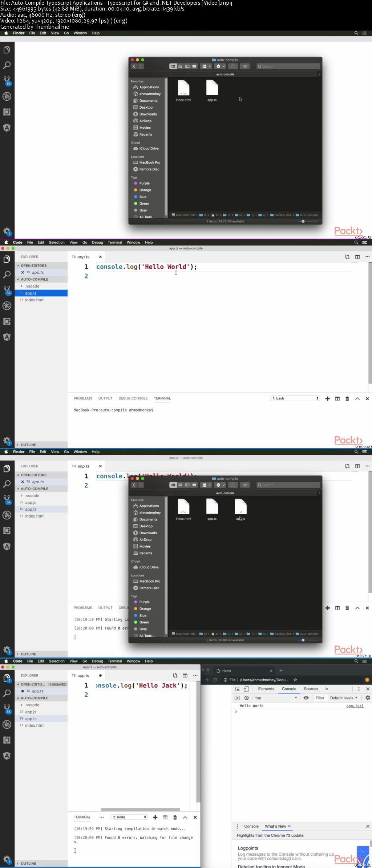
Task: Expand the .vscode folder in the window with '1: bash' terminal
Action: point(41,286)
